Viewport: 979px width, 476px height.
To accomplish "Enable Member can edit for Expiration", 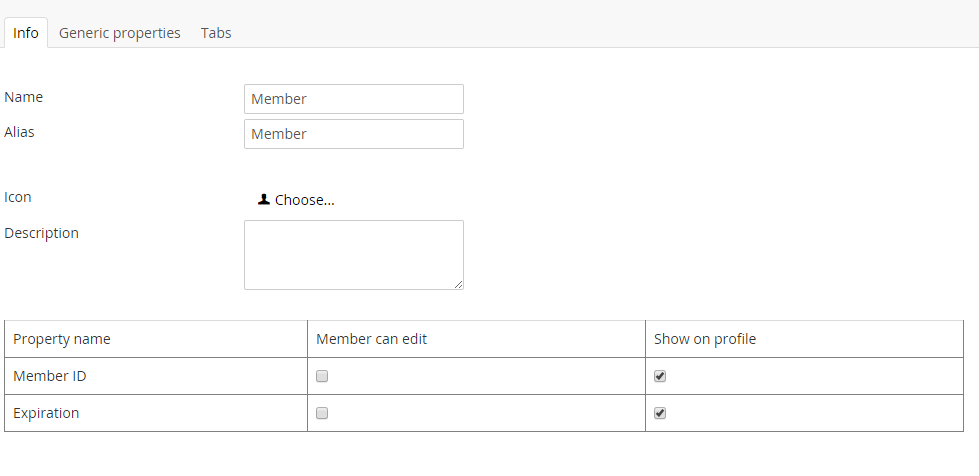I will [x=322, y=413].
